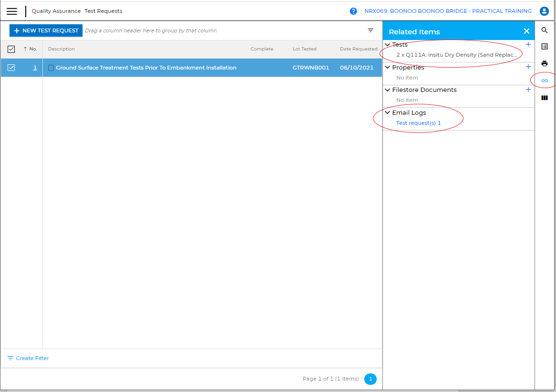Sort by Date Requested column header

click(x=358, y=49)
